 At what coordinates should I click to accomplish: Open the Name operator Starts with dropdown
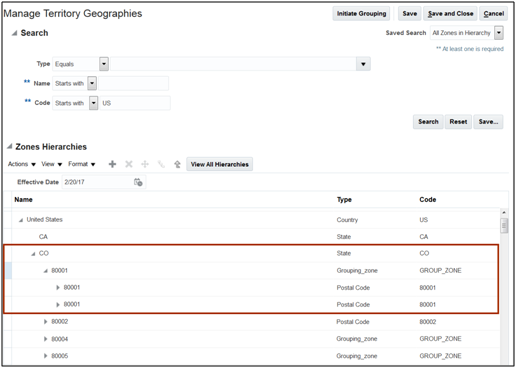92,83
